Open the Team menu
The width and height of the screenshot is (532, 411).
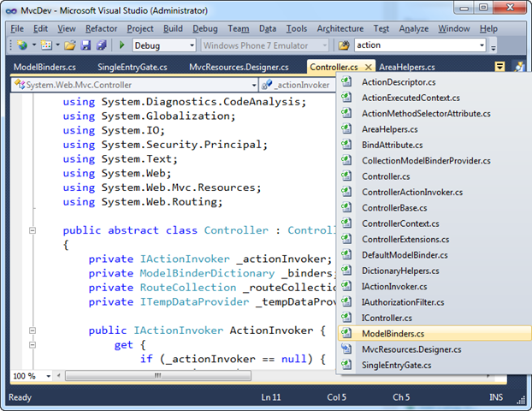[x=238, y=28]
